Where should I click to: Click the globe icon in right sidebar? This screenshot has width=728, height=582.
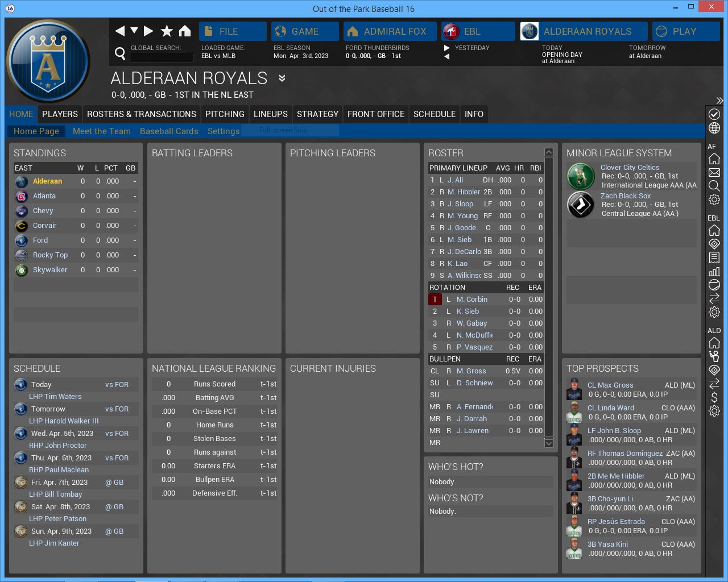pyautogui.click(x=714, y=128)
